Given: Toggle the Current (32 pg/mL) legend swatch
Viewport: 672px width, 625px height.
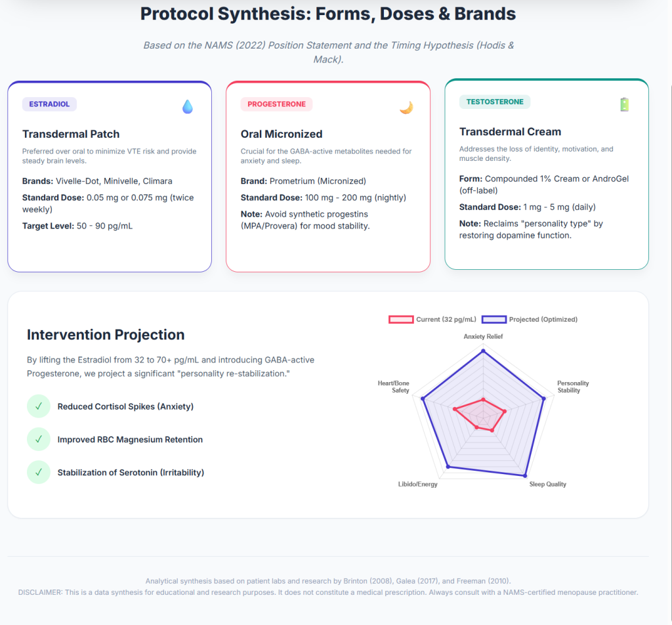Looking at the screenshot, I should [x=401, y=319].
